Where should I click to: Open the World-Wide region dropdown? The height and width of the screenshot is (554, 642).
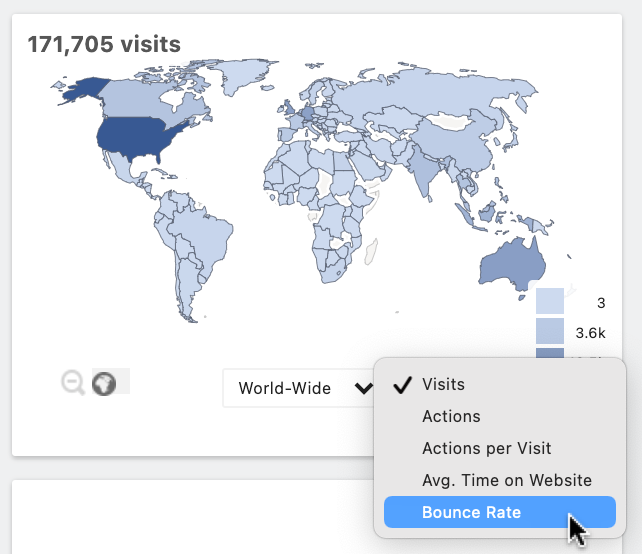301,388
